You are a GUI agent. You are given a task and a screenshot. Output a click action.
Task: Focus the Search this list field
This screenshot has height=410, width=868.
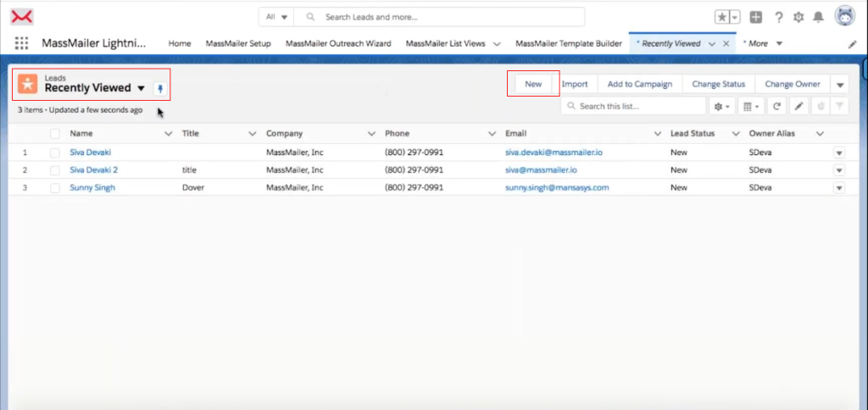pos(633,106)
